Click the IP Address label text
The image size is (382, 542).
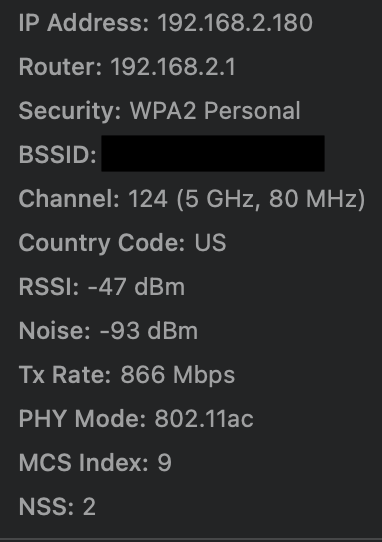(84, 23)
